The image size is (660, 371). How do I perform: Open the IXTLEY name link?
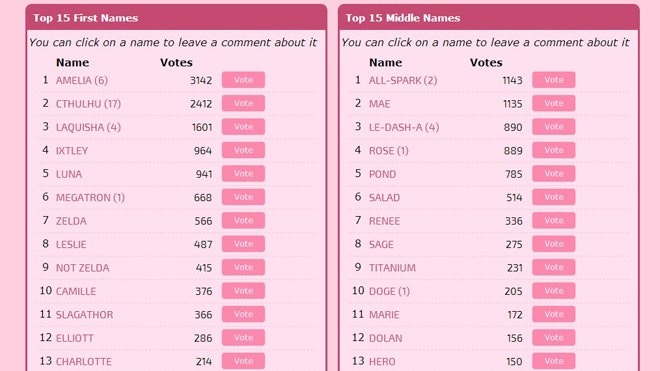point(72,151)
